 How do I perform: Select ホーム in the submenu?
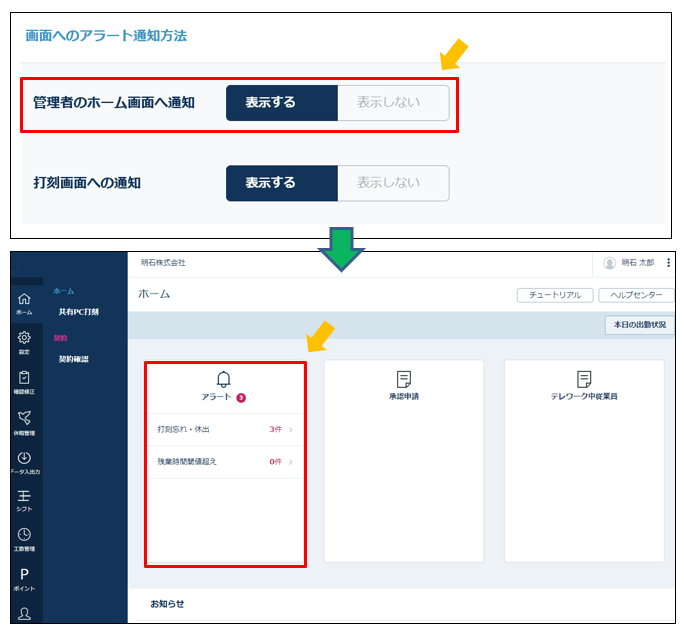pos(64,291)
